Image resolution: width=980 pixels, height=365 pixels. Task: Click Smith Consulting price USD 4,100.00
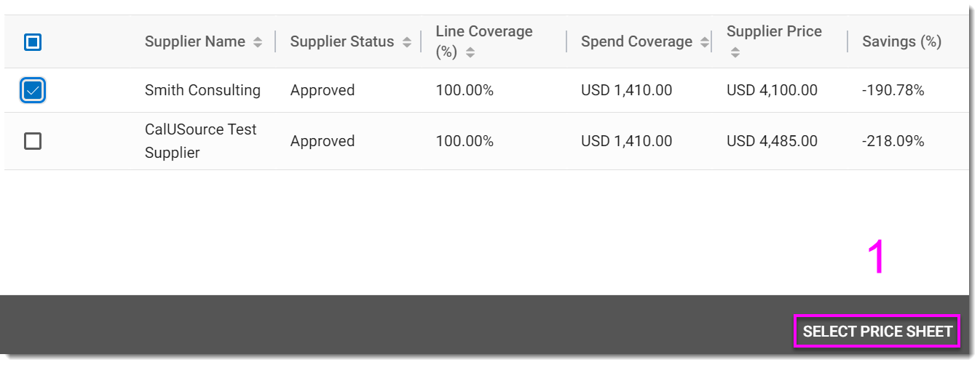click(772, 90)
